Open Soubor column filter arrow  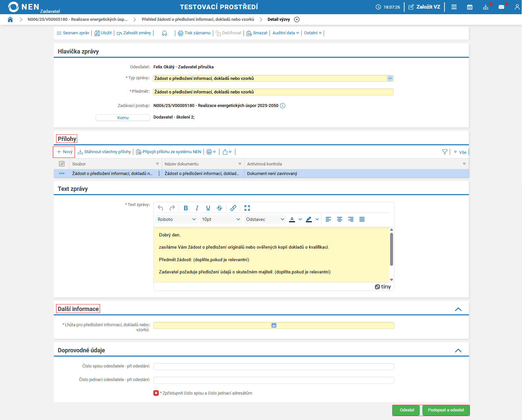pos(157,164)
